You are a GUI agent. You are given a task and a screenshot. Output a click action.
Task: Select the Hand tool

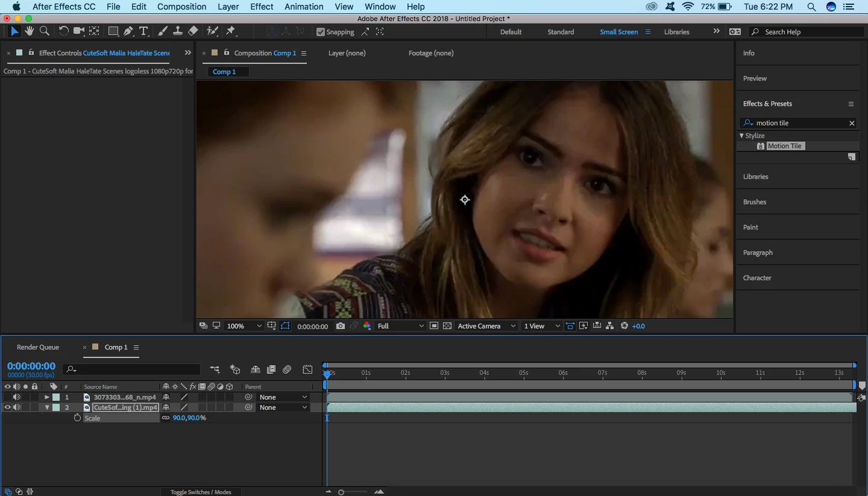29,31
